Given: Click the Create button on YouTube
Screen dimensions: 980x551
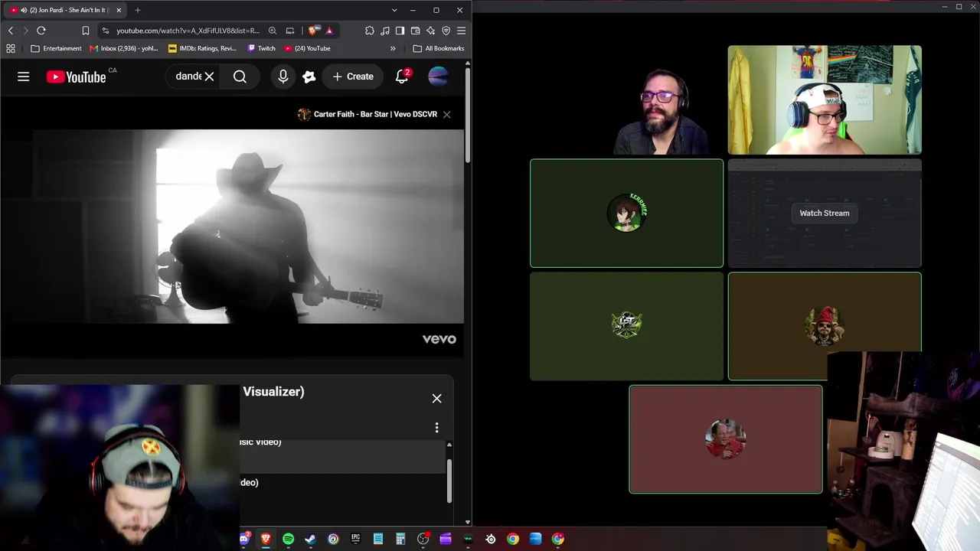Looking at the screenshot, I should [x=353, y=77].
